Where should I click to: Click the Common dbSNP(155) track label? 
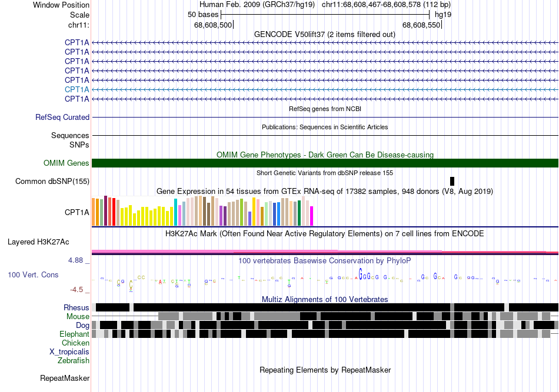[x=52, y=181]
